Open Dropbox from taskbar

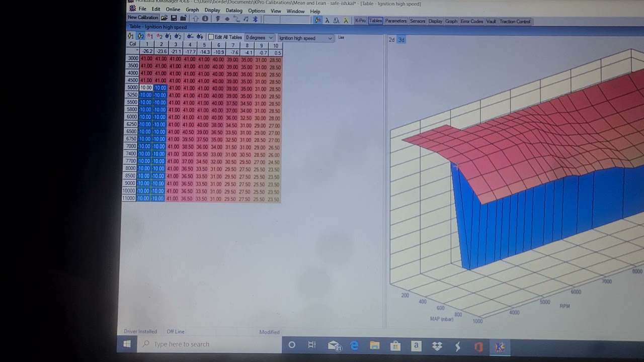click(437, 345)
